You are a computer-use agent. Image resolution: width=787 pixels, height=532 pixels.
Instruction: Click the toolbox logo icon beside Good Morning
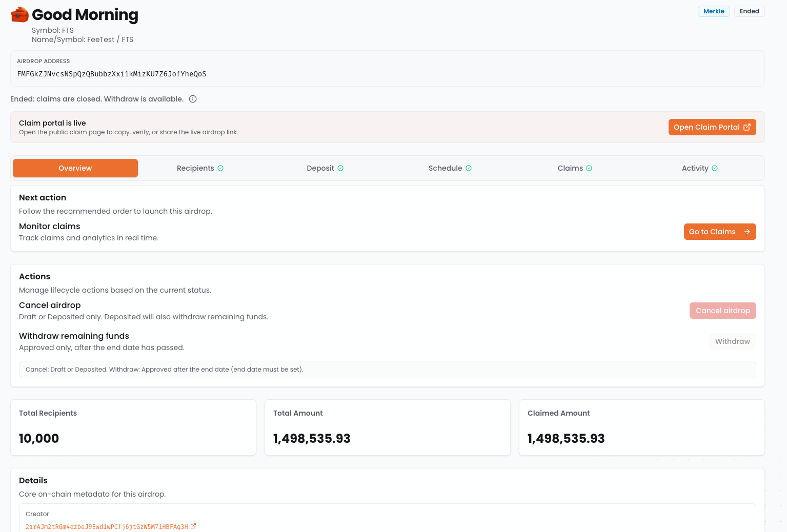click(x=20, y=15)
